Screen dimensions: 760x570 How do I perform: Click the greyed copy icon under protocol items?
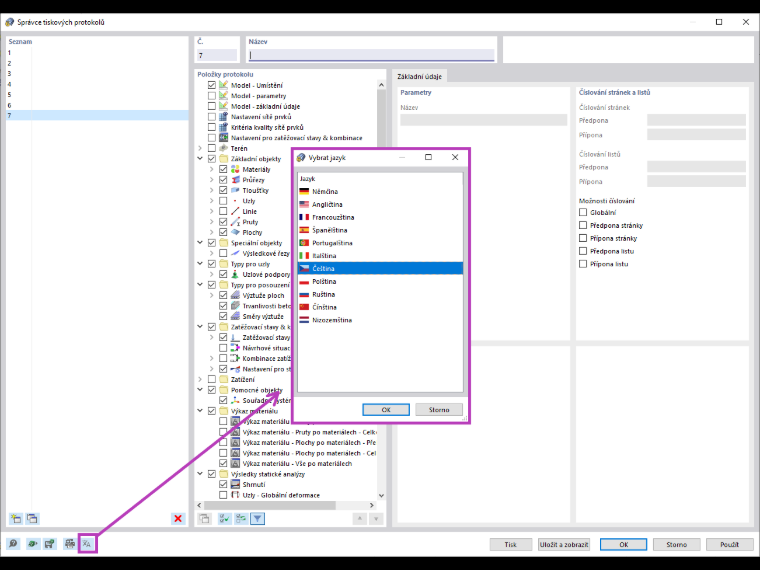pos(205,519)
